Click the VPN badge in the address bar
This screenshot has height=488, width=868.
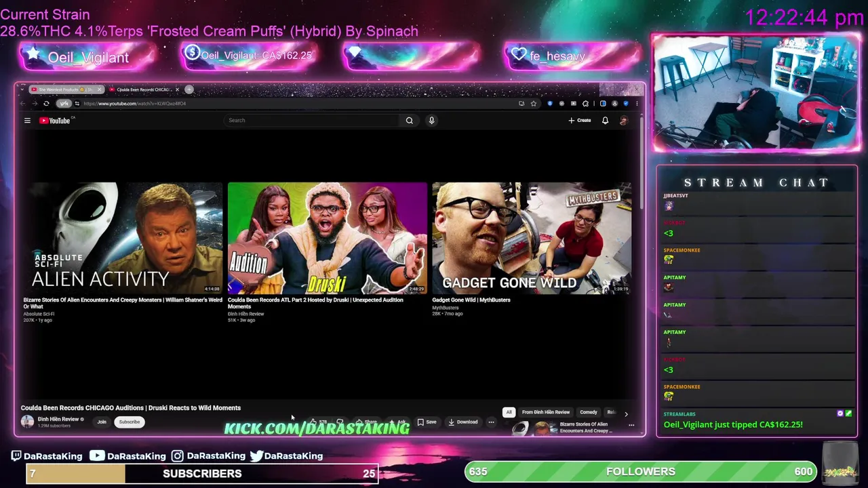[64, 104]
